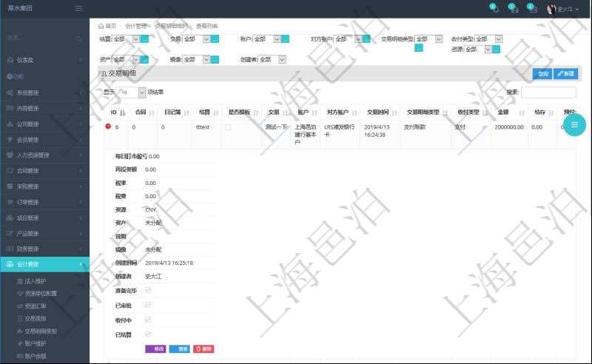The height and width of the screenshot is (364, 592).
Task: Toggle the 准备完毕 checkbox
Action: coord(149,290)
